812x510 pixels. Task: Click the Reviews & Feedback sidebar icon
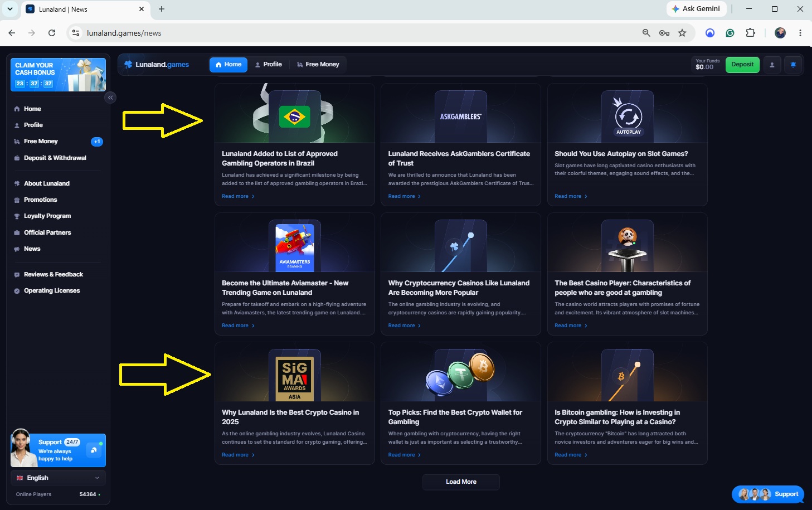[x=17, y=275]
